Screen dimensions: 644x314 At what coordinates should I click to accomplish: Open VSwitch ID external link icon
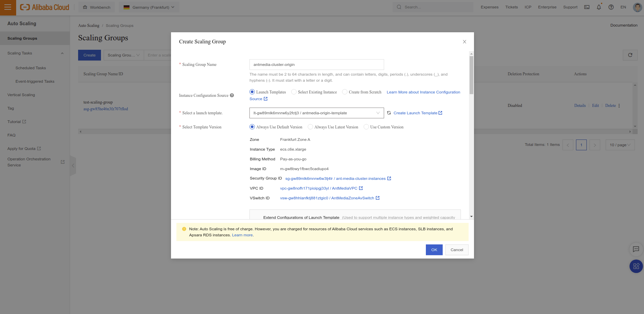click(377, 198)
